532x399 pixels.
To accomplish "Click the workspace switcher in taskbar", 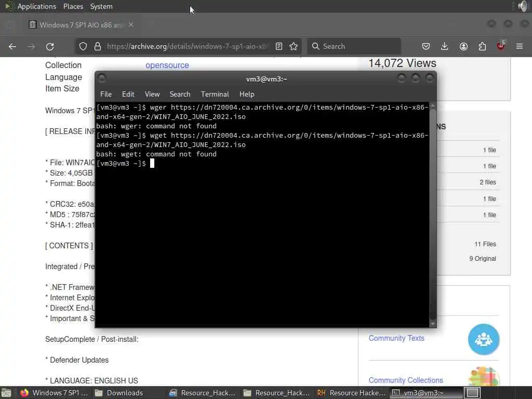I will [x=472, y=393].
